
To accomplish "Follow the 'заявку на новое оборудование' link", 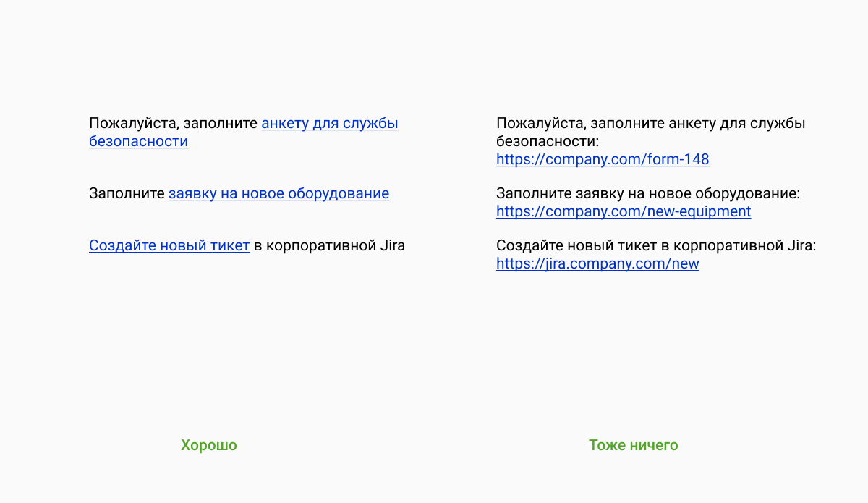I will click(x=278, y=194).
